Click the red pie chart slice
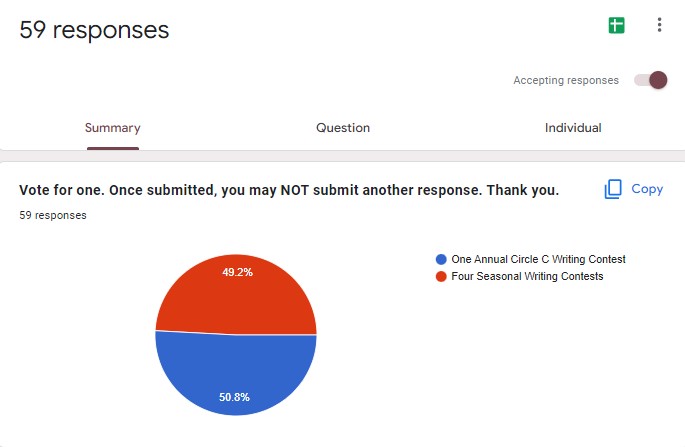 (x=236, y=295)
